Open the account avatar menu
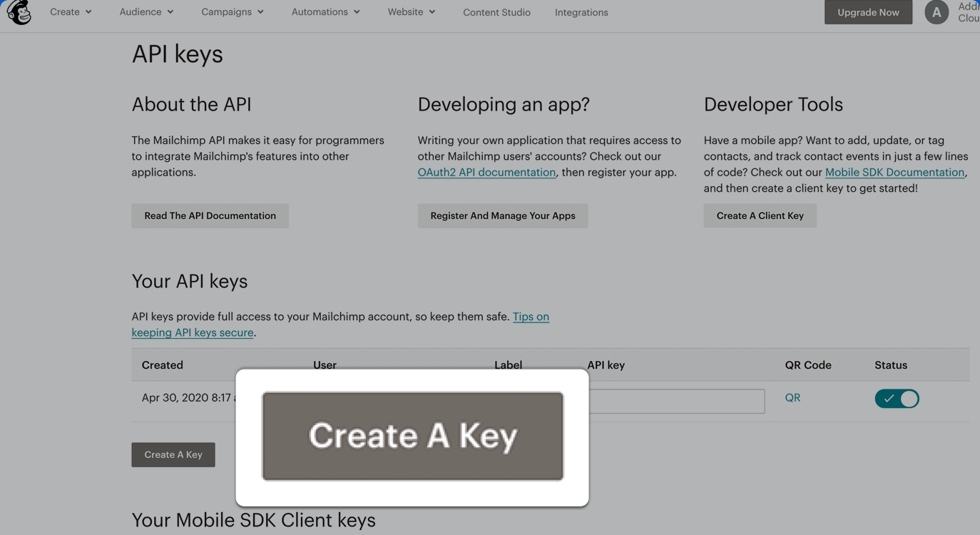The image size is (980, 535). coord(936,12)
